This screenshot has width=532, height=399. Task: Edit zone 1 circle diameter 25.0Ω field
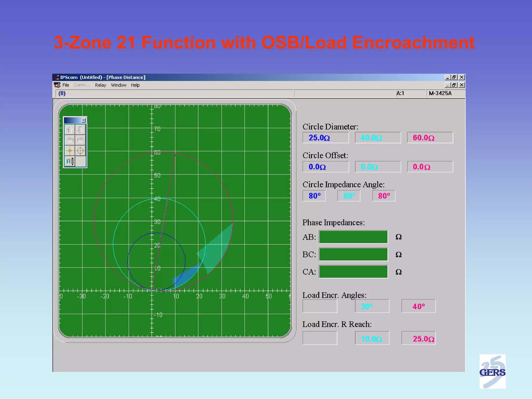coord(325,138)
